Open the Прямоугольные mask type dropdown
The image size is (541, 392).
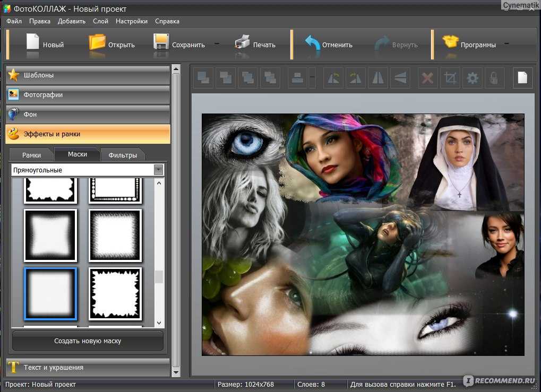158,170
